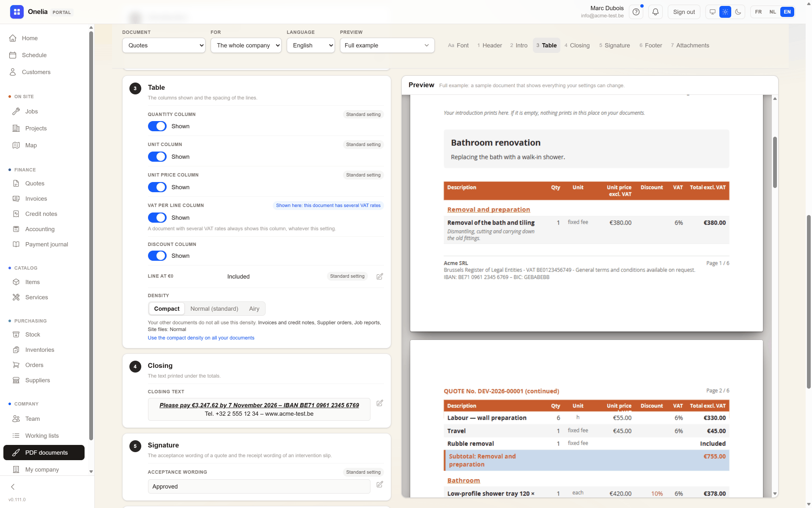This screenshot has width=812, height=508.
Task: Switch interface language to FR
Action: 758,12
